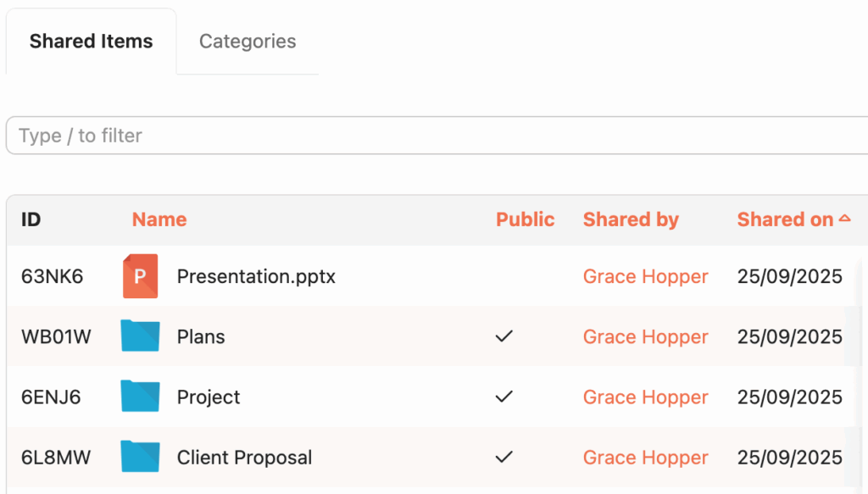Click the sort arrow beside Shared on
The image size is (868, 494).
(844, 219)
